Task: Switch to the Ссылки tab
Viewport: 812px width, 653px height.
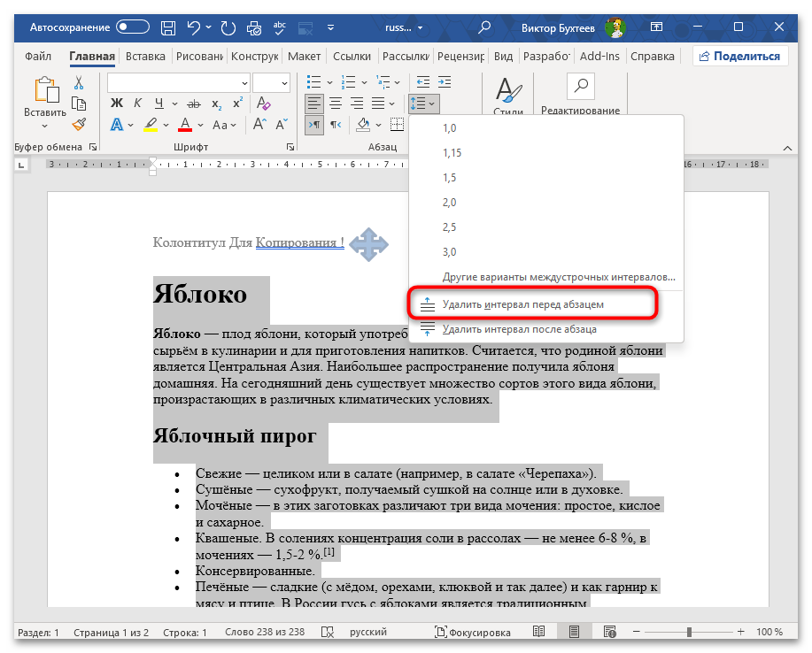Action: coord(352,56)
